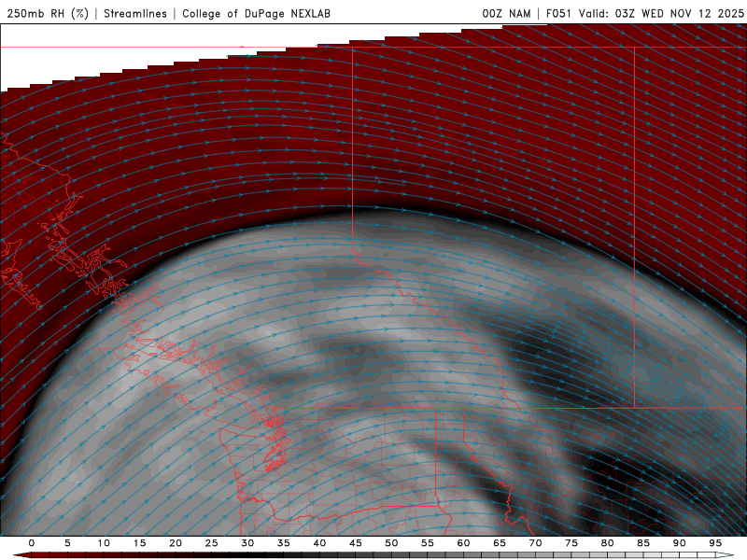Image resolution: width=747 pixels, height=560 pixels.
Task: Click the "250mb RH (%)" title text
Action: (48, 13)
